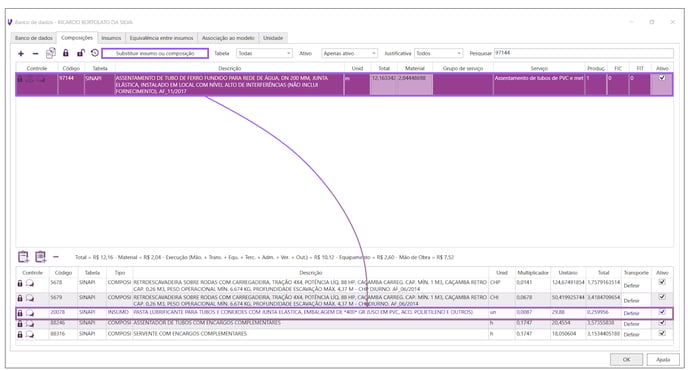Toggle Ativo checkbox for item 5679
Screen dimensions: 688x370
[662, 297]
